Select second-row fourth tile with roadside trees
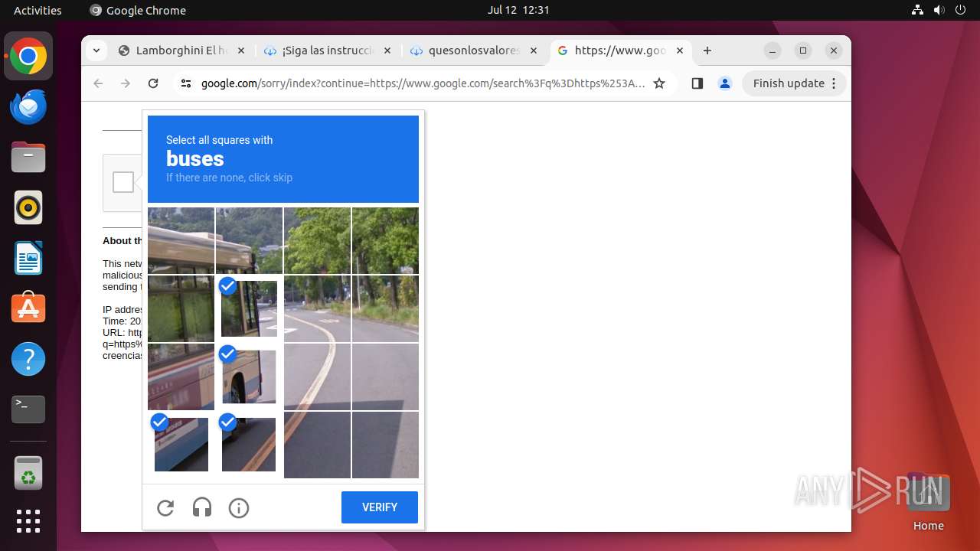Image resolution: width=980 pixels, height=551 pixels. pos(385,308)
